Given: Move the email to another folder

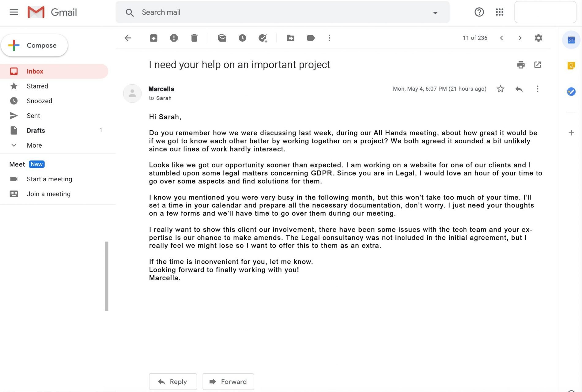Looking at the screenshot, I should point(290,38).
